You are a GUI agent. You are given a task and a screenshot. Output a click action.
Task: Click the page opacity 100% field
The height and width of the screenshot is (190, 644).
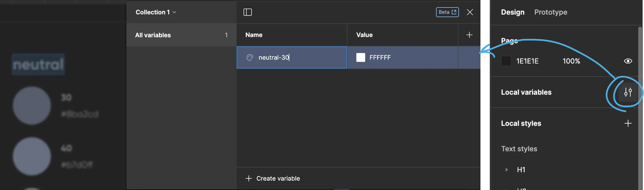tap(571, 61)
